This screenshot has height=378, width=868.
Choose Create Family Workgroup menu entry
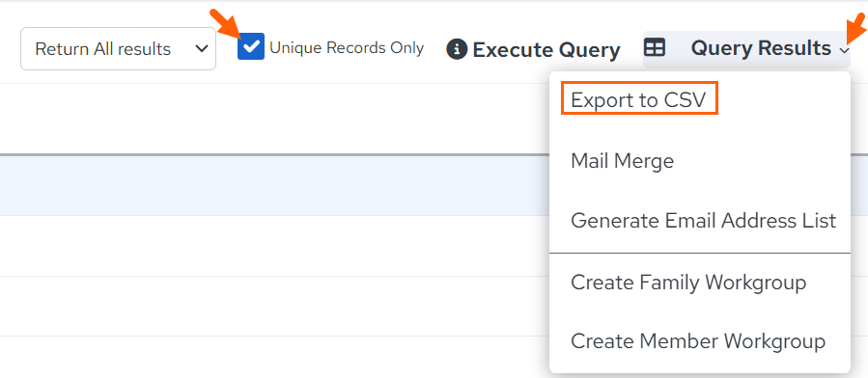click(x=688, y=283)
